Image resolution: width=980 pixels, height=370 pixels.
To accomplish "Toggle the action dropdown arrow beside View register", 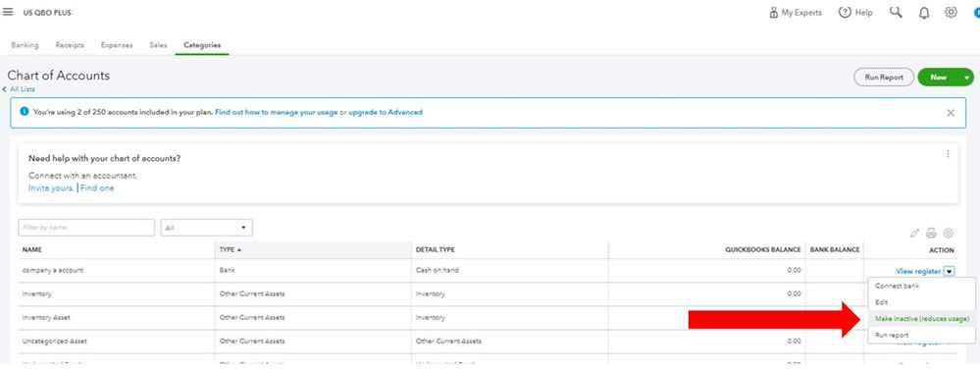I will [950, 271].
